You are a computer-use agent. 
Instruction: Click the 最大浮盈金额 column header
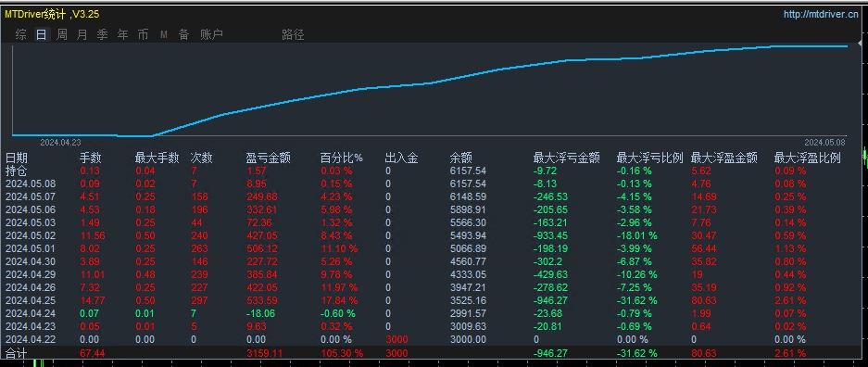[x=724, y=158]
